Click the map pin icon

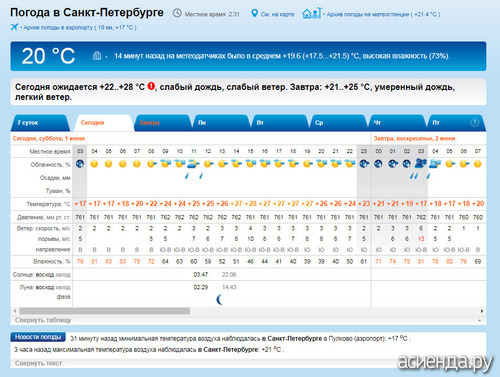[254, 13]
